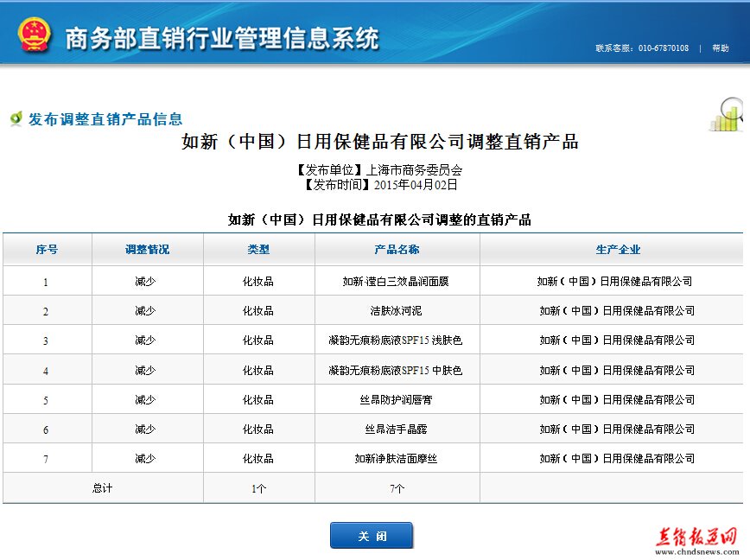Click product 凝韵无痕粉底液SPF15 浅肤色
750x560 pixels.
point(396,340)
